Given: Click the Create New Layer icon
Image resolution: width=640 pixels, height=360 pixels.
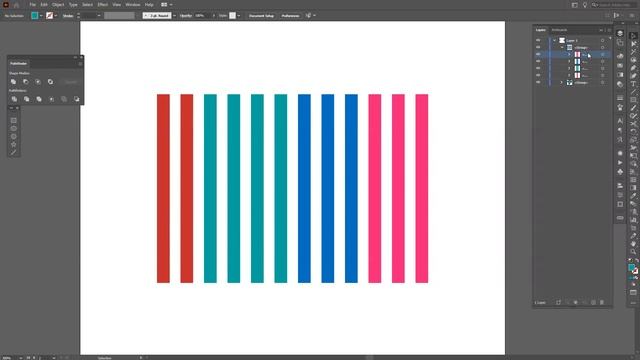Looking at the screenshot, I should pyautogui.click(x=593, y=302).
